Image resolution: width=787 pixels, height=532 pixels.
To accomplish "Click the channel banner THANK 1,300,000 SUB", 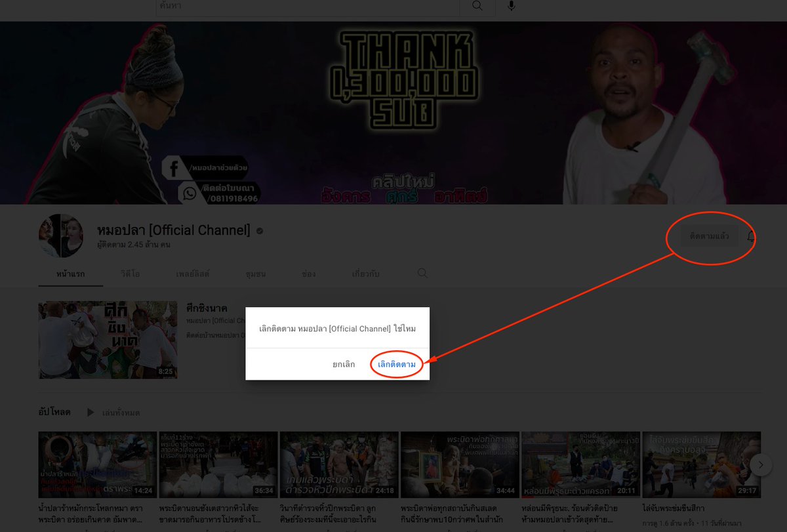I will (x=393, y=113).
